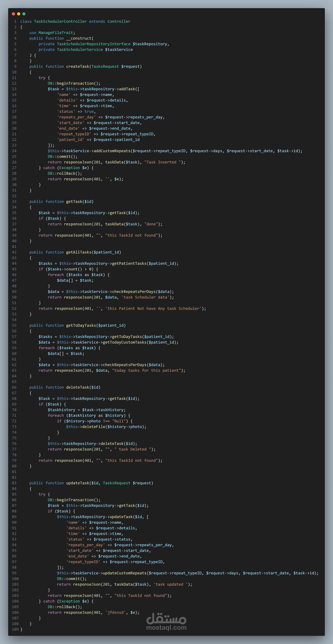Screen dimensions: 333x644
Task: Click the extends keyword on line 1
Action: [x=97, y=21]
